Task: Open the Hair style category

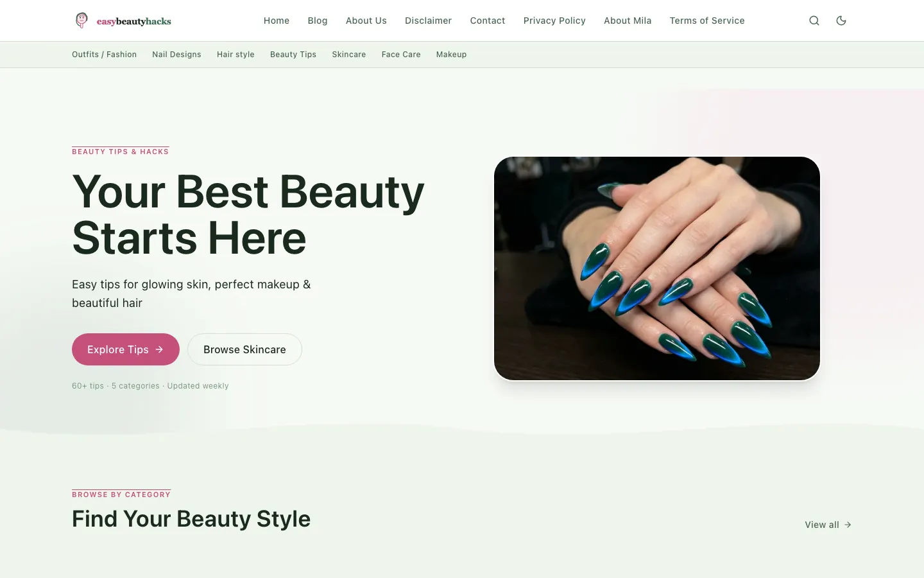Action: pyautogui.click(x=235, y=55)
